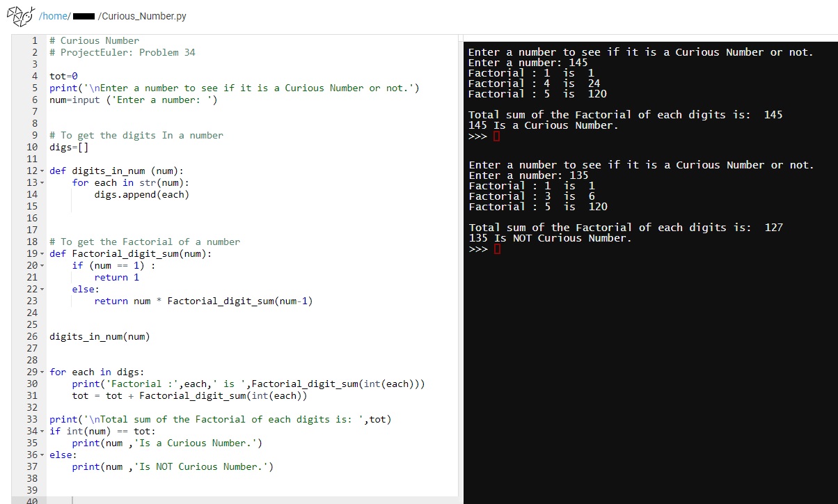Open the /home/ path link
838x504 pixels.
click(54, 16)
